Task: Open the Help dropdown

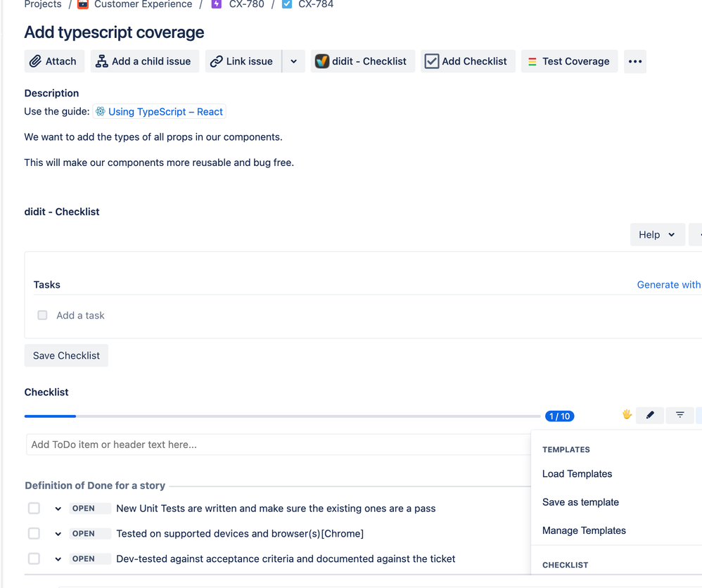Action: click(x=657, y=235)
